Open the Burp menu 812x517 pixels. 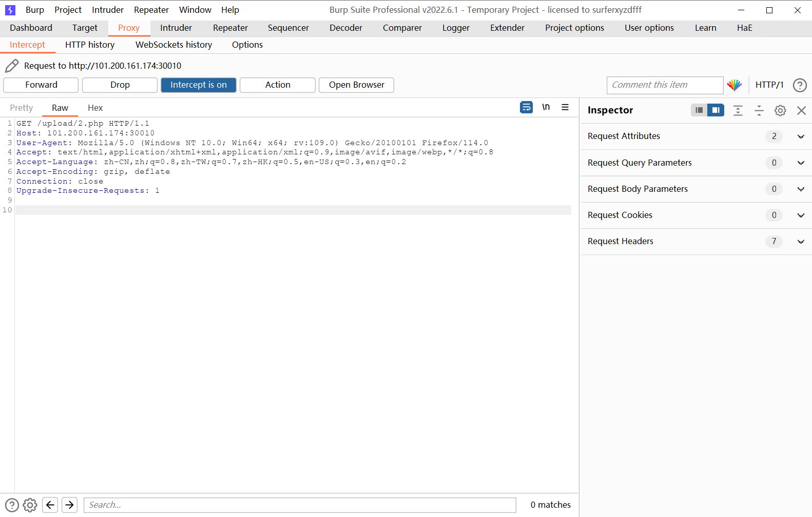(35, 10)
